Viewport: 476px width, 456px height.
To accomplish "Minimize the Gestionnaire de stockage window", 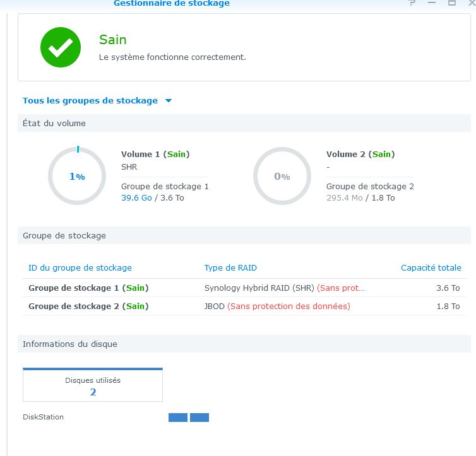I will (432, 3).
